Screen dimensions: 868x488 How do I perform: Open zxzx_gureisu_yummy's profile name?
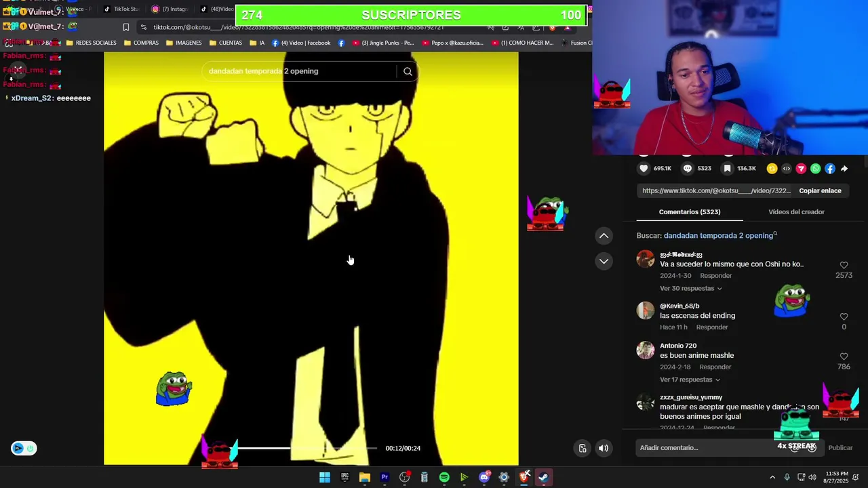coord(691,397)
